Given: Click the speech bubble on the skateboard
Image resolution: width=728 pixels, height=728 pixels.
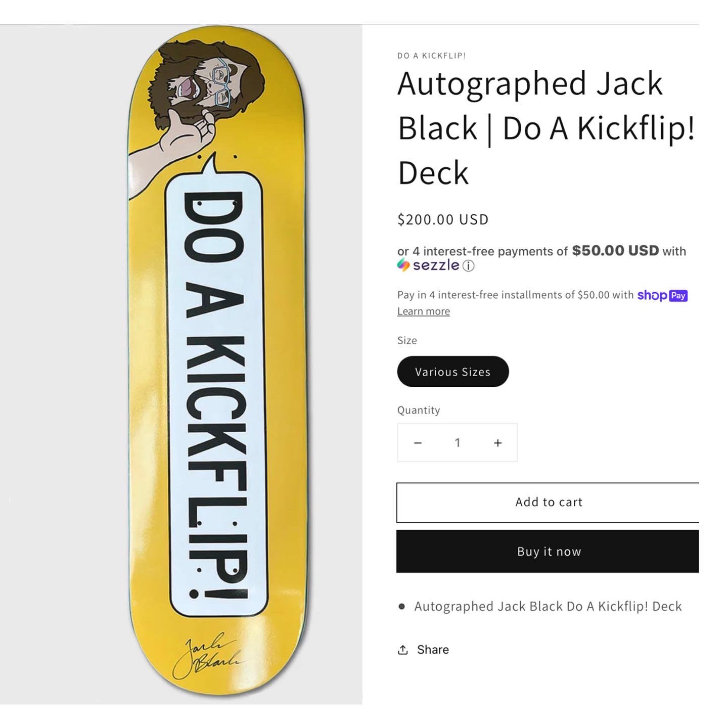Looking at the screenshot, I should 216,394.
